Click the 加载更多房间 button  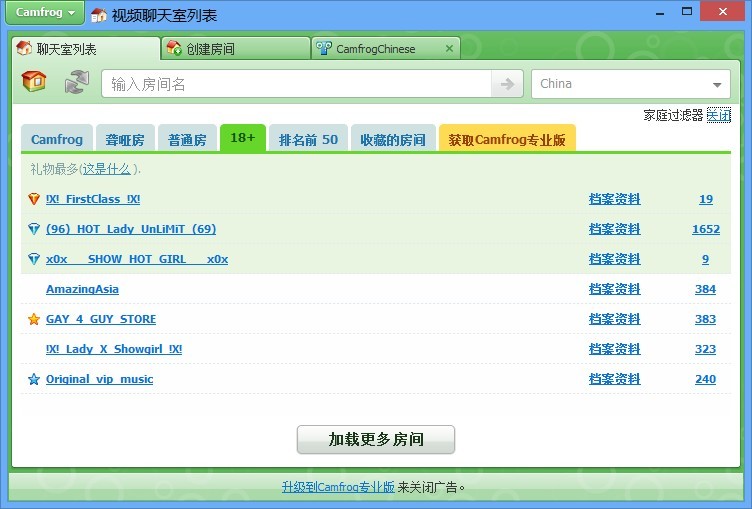[376, 439]
